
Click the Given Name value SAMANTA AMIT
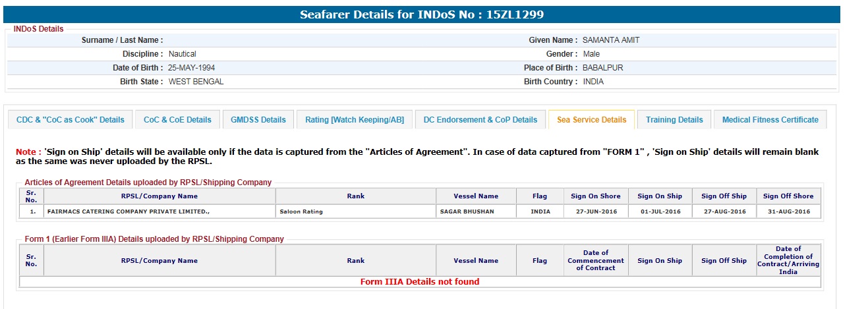coord(611,40)
